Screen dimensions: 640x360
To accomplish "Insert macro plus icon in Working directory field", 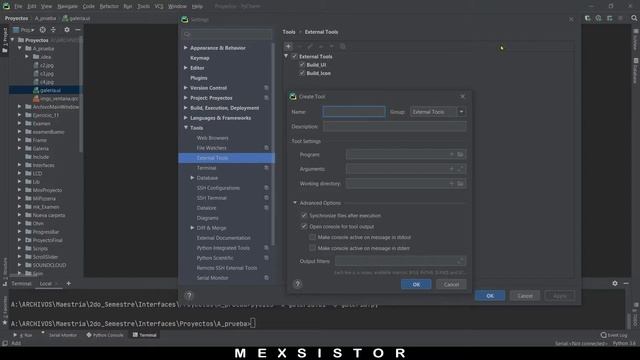I will pos(451,184).
